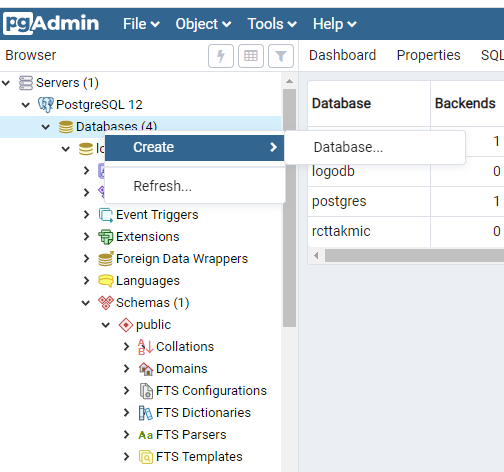Open the Object menu

coord(203,24)
